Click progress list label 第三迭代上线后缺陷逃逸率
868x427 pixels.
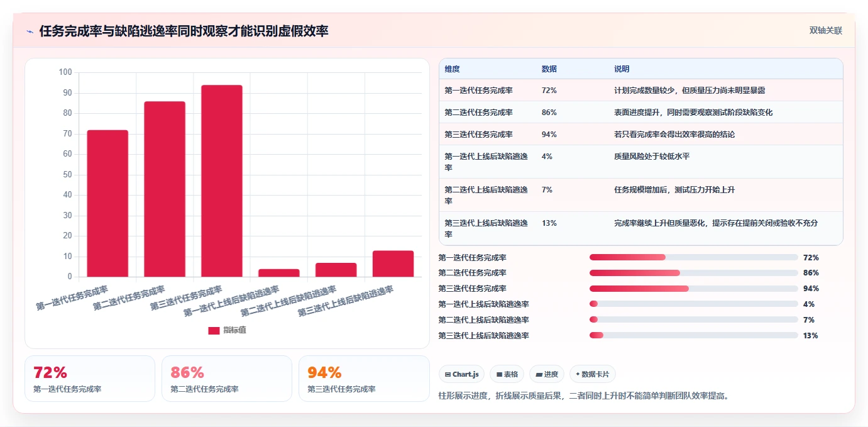[484, 335]
